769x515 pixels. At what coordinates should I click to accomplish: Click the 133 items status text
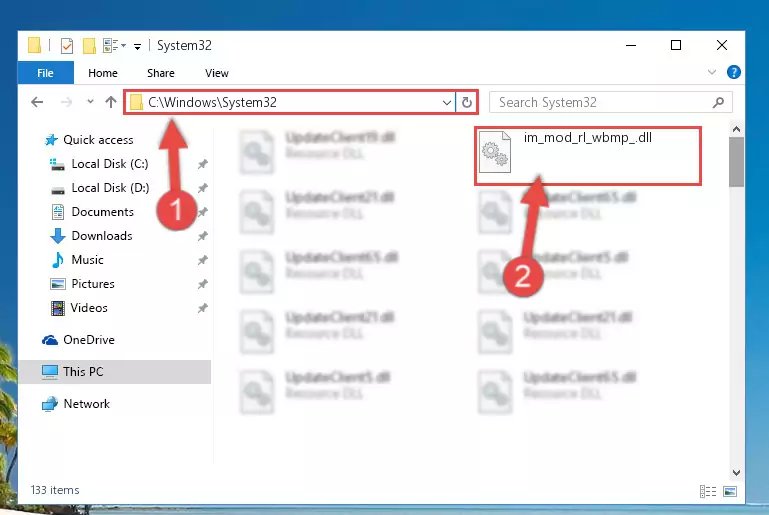click(x=55, y=490)
